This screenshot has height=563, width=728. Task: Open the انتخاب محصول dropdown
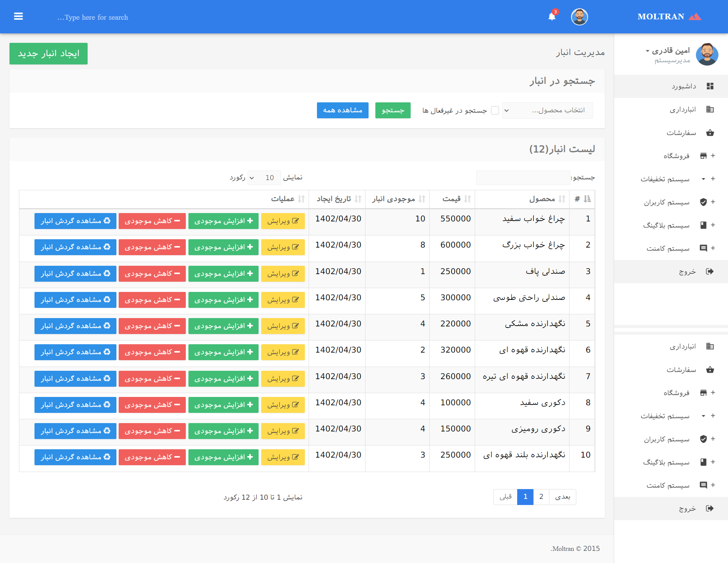[548, 110]
